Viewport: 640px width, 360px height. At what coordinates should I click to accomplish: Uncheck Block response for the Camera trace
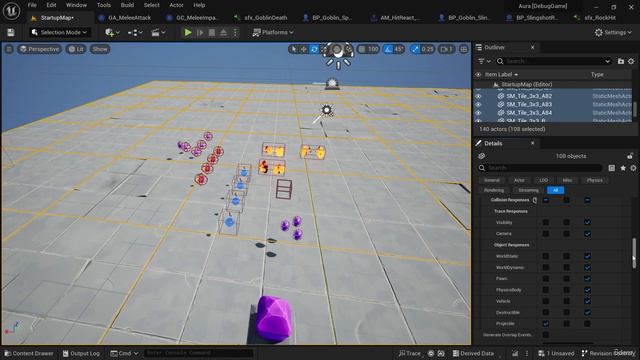[x=587, y=233]
